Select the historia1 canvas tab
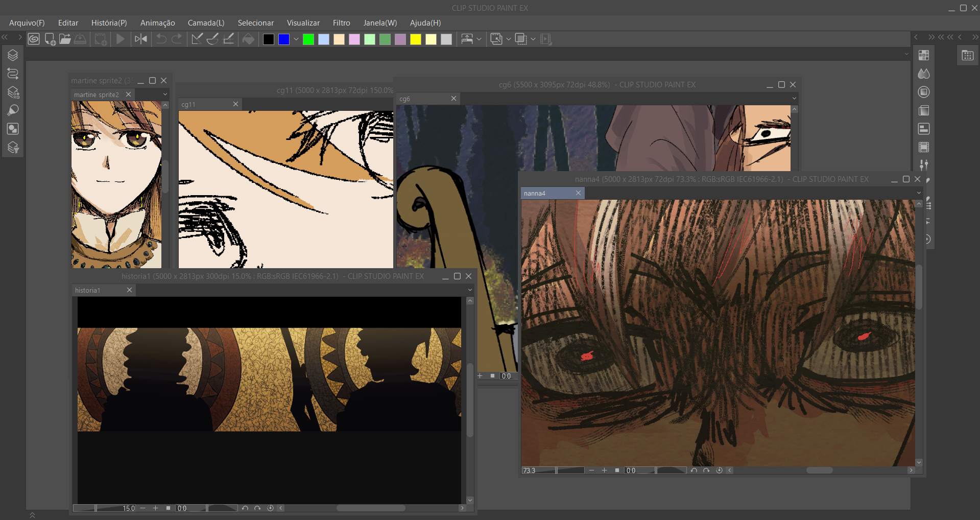The width and height of the screenshot is (980, 520). pyautogui.click(x=97, y=290)
